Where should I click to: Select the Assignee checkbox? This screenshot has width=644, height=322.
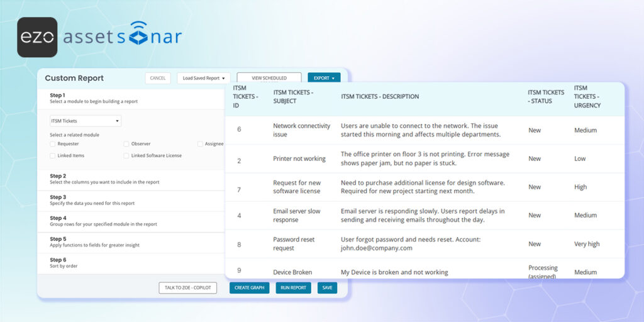click(201, 144)
